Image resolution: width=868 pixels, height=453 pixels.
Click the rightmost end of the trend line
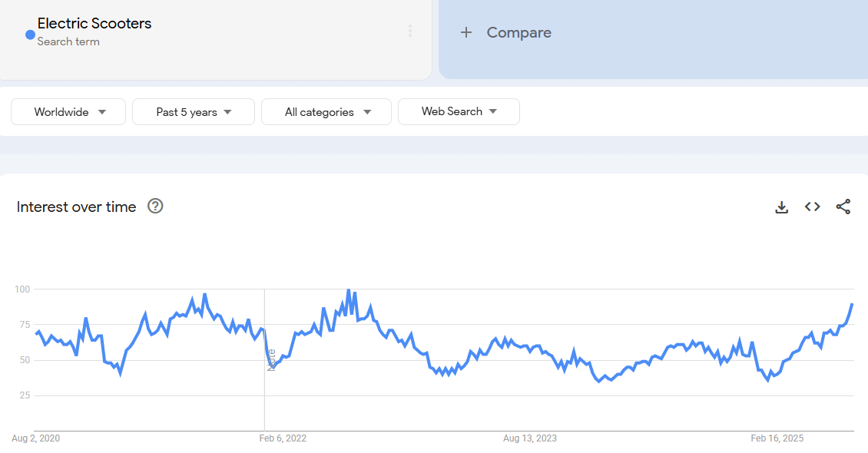[x=852, y=304]
